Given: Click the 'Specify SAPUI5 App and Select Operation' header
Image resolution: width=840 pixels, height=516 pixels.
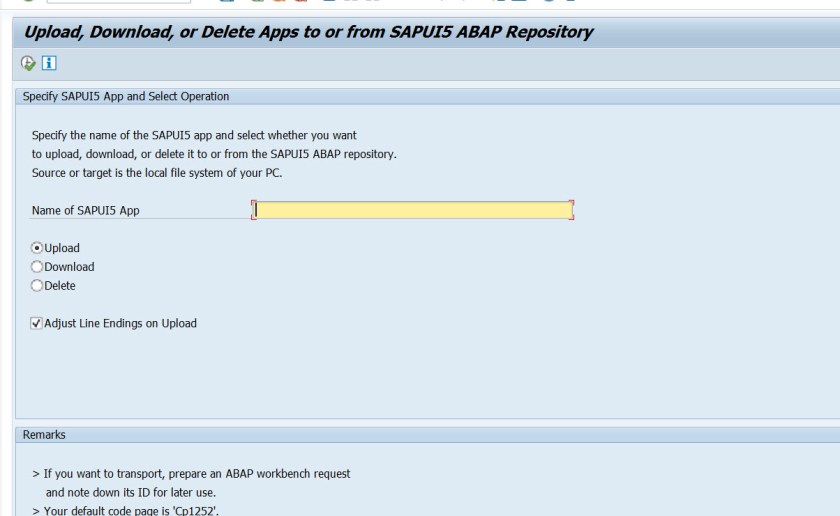Looking at the screenshot, I should tap(126, 96).
